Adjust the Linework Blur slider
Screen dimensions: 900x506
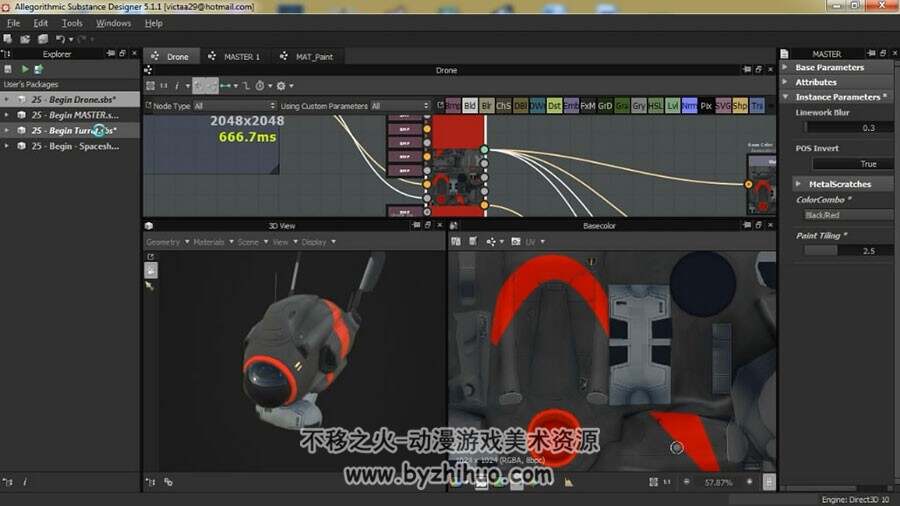point(848,127)
